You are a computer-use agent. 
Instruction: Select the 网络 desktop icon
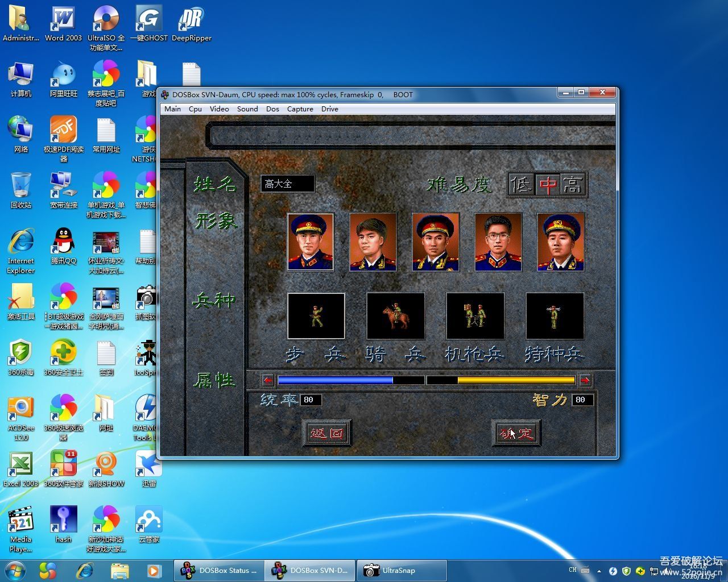coord(21,135)
